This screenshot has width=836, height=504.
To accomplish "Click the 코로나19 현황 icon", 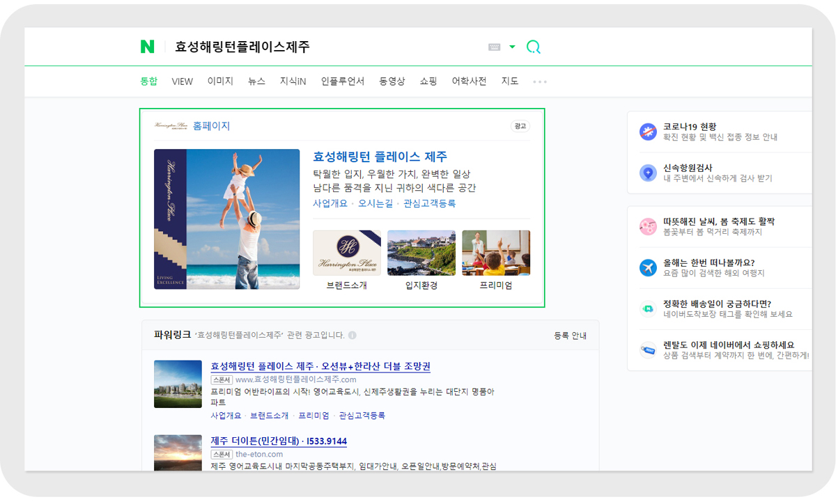I will coord(648,132).
